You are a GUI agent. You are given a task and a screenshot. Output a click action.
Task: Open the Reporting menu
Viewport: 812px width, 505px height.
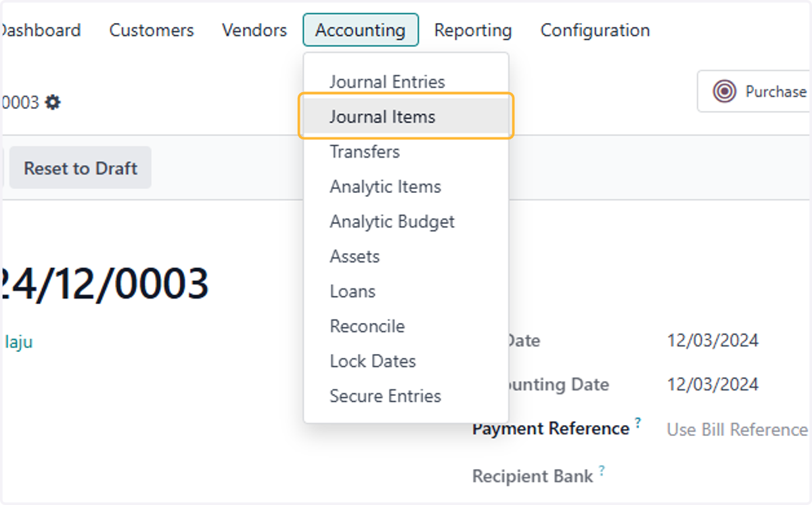[x=473, y=30]
